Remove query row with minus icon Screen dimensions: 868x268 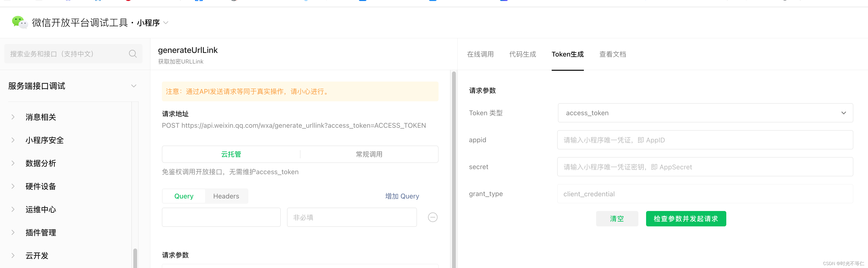(x=433, y=217)
